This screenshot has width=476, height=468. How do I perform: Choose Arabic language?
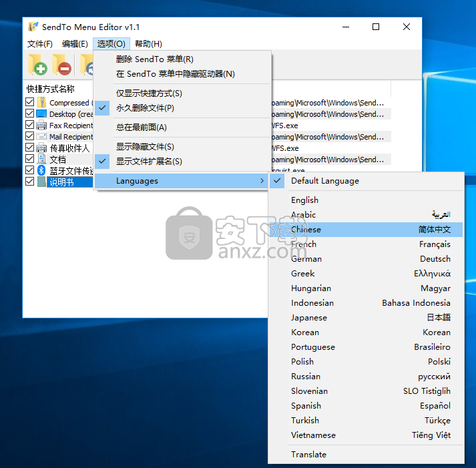366,214
